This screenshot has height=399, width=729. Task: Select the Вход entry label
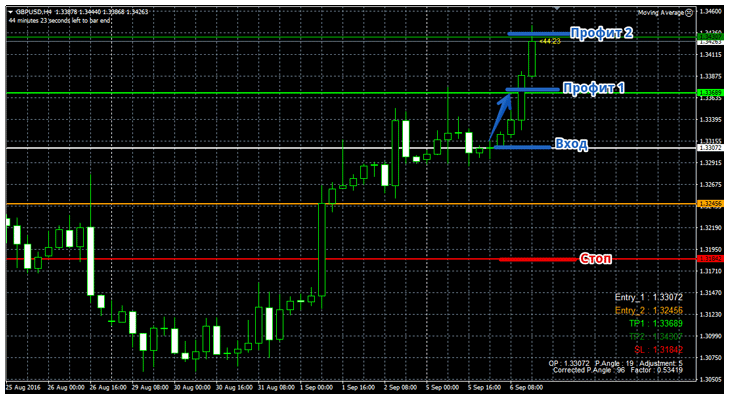(x=571, y=144)
